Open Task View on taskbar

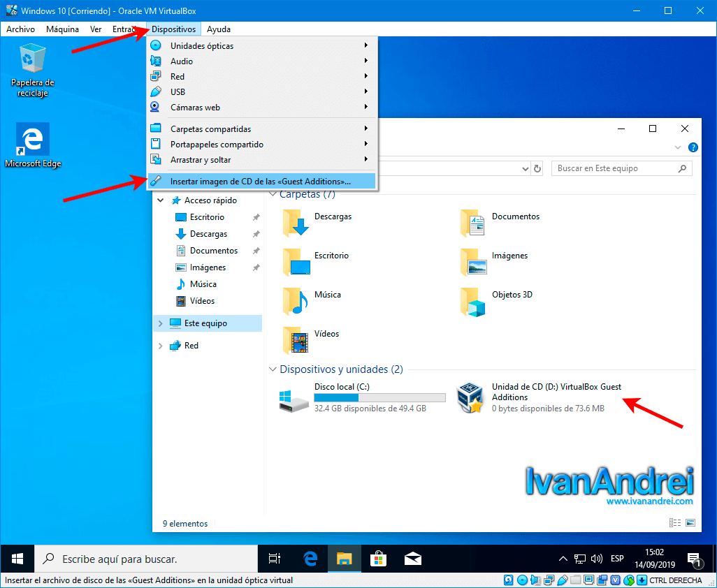tap(275, 558)
